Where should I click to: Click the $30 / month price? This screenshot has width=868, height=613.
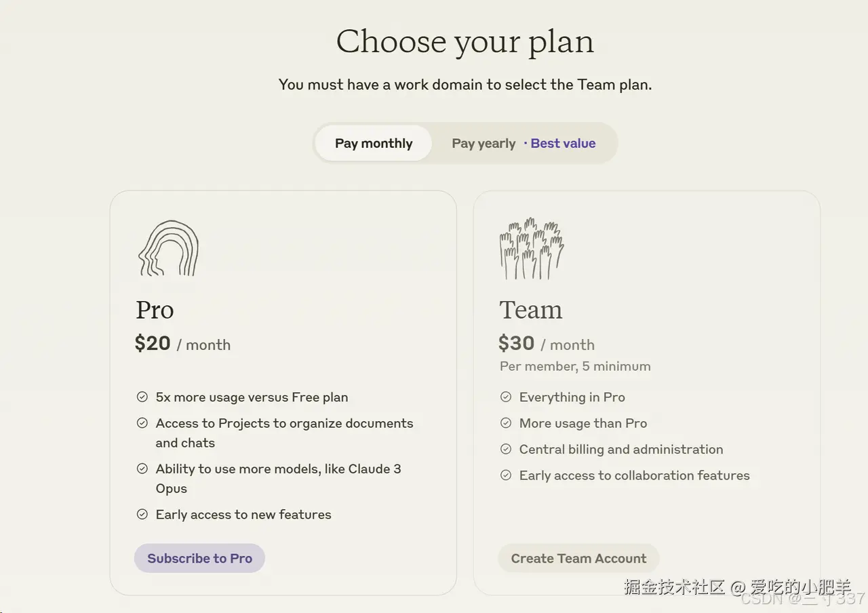(x=546, y=344)
